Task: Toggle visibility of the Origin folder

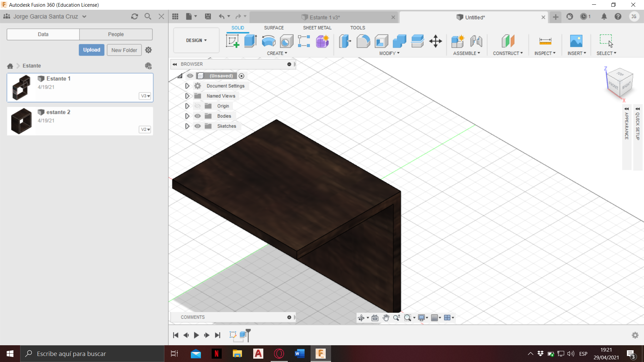Action: [198, 106]
